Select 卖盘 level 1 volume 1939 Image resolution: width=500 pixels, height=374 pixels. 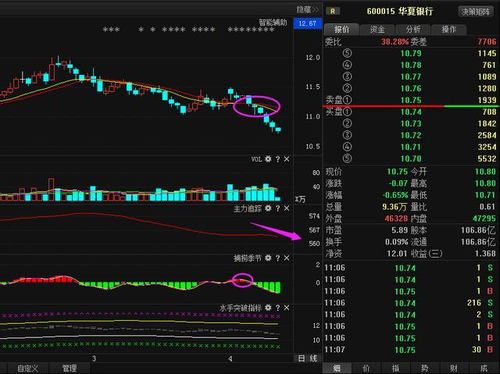pyautogui.click(x=487, y=100)
